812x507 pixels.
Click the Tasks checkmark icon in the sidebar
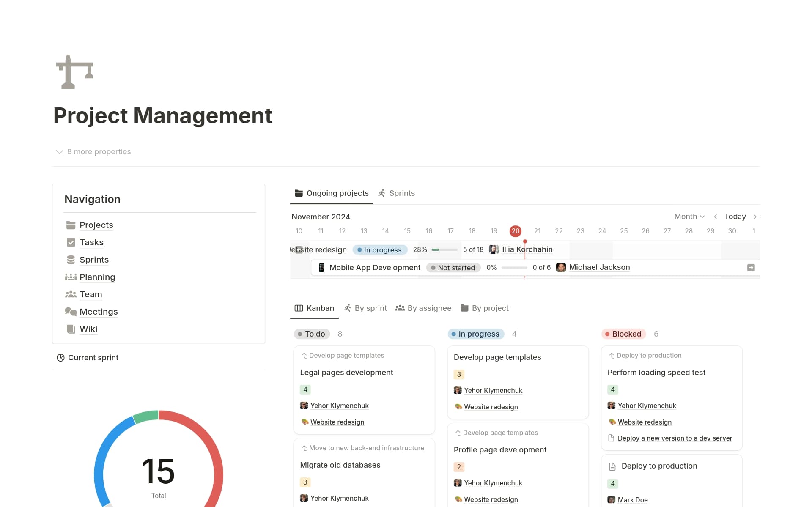[70, 242]
